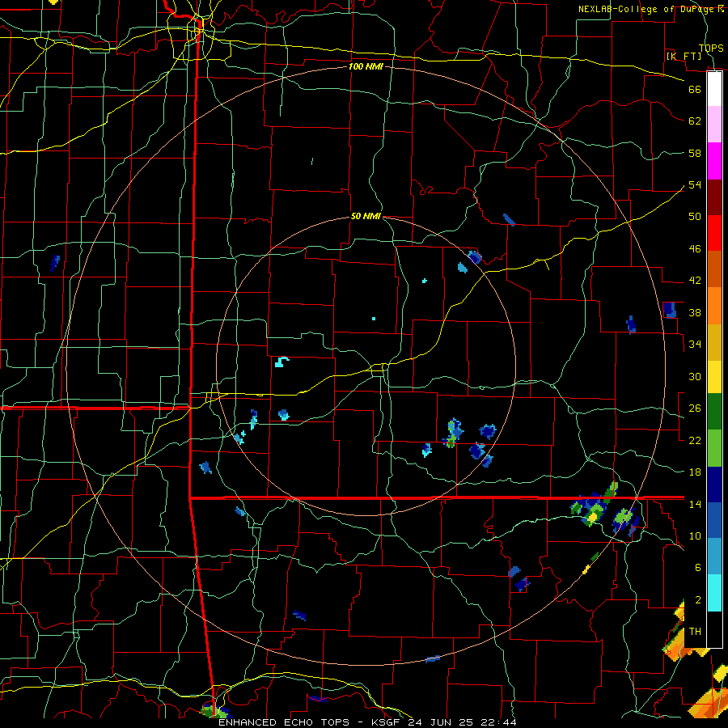Click legend value "34"

(x=695, y=345)
